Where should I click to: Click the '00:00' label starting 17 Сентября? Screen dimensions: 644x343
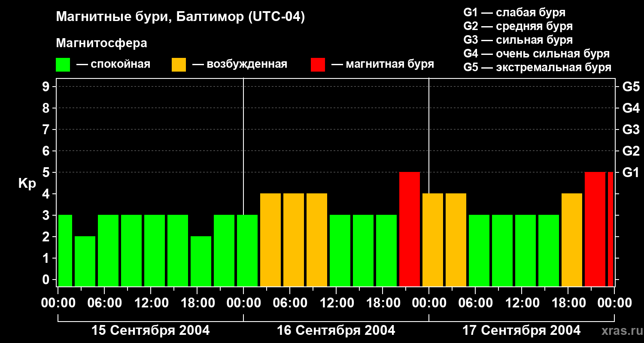(429, 303)
